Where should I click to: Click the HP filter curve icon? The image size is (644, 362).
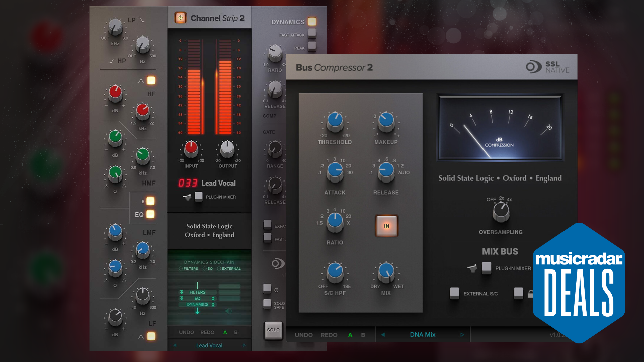pos(112,61)
